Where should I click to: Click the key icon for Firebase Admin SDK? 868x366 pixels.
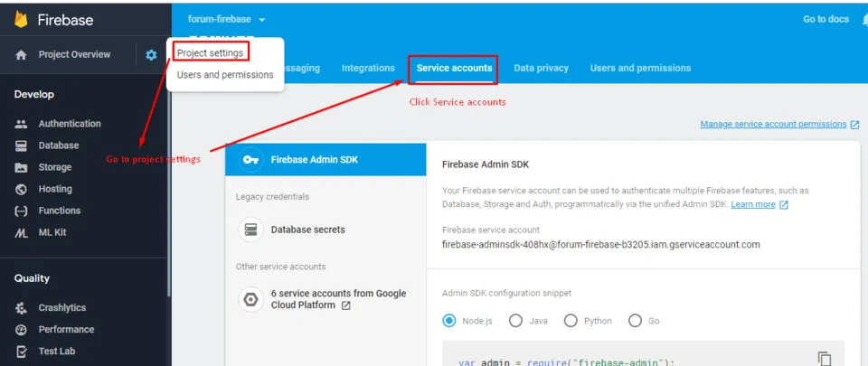pyautogui.click(x=250, y=160)
